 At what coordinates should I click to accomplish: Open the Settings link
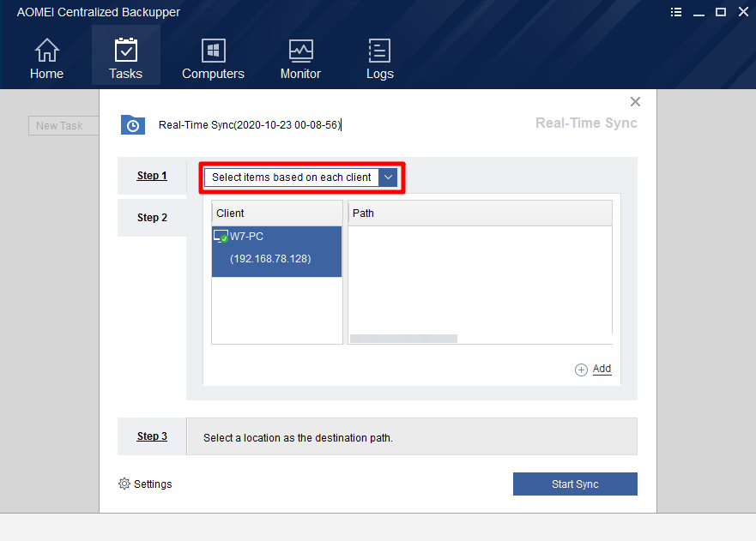(x=153, y=484)
